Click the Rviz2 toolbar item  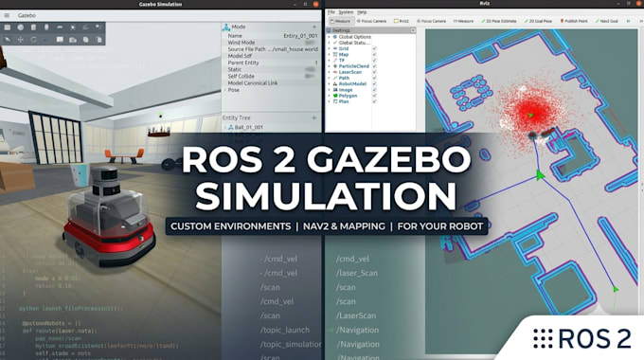(x=402, y=21)
